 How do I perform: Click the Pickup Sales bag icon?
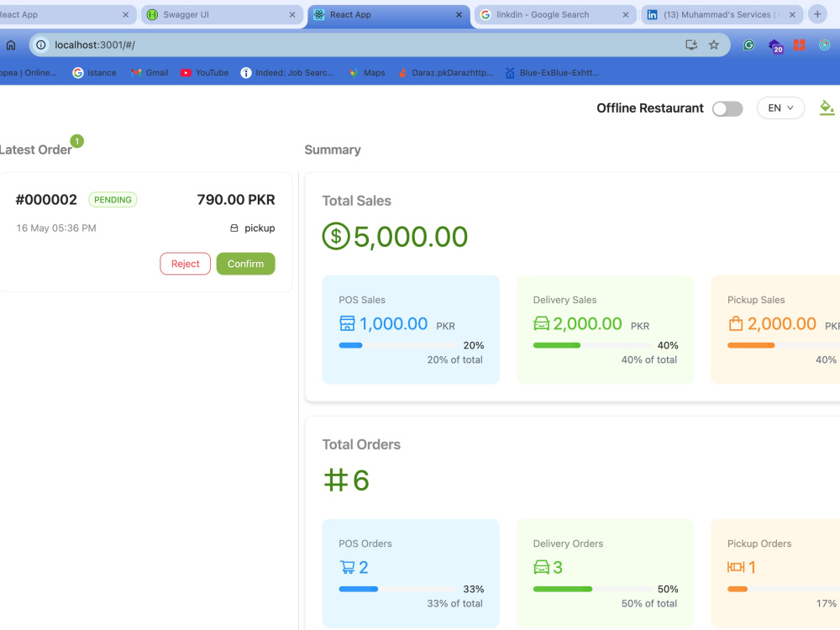(736, 323)
